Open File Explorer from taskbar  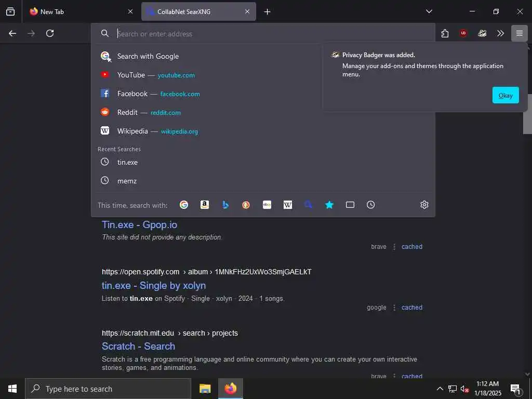205,389
